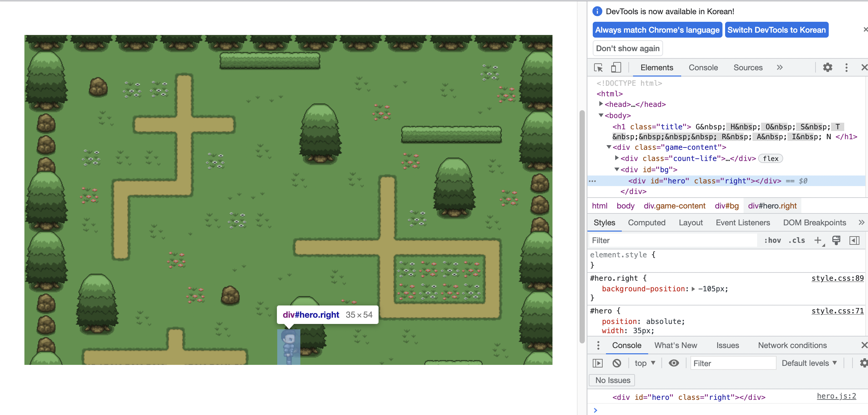
Task: Open the DOM Breakpoints sub-tab
Action: 814,223
